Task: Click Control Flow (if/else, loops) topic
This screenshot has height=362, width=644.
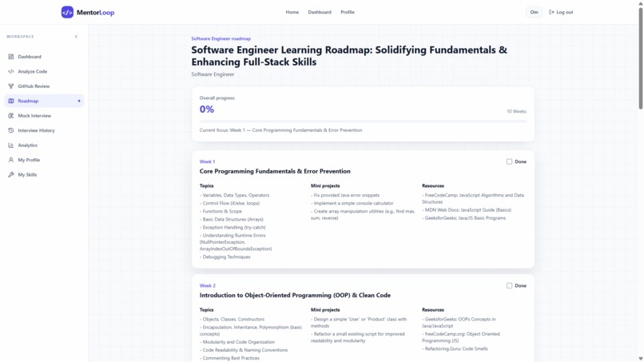Action: tap(229, 204)
